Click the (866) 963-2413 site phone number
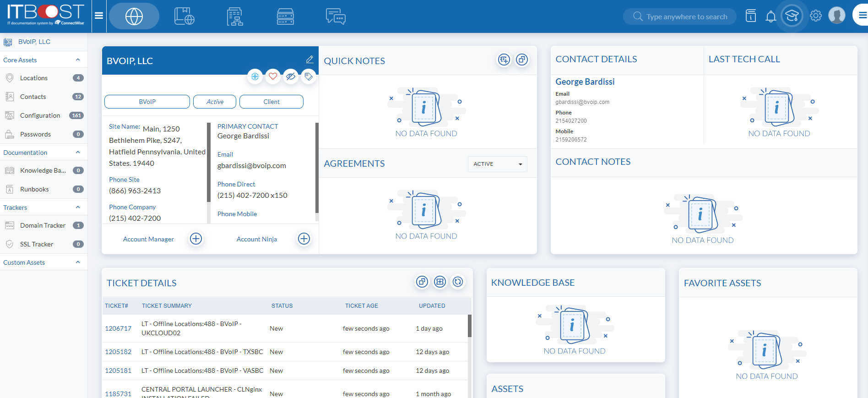Screen dimensions: 868x398 [x=135, y=191]
